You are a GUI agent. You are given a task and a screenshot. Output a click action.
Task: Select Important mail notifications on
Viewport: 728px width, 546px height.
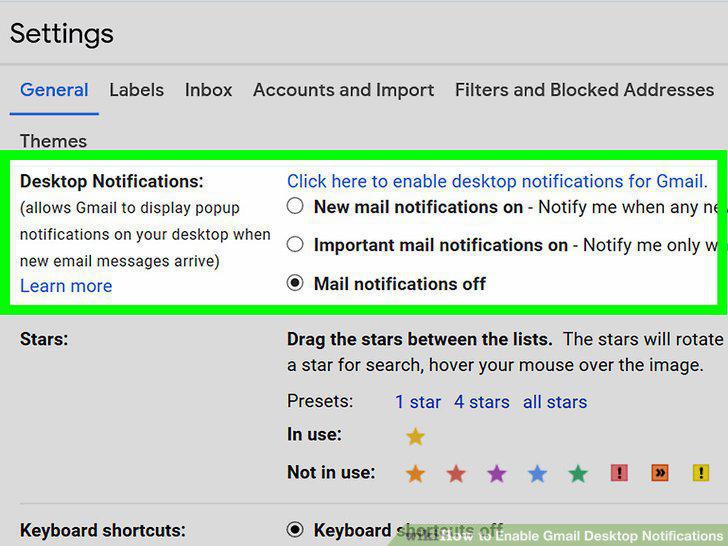295,244
